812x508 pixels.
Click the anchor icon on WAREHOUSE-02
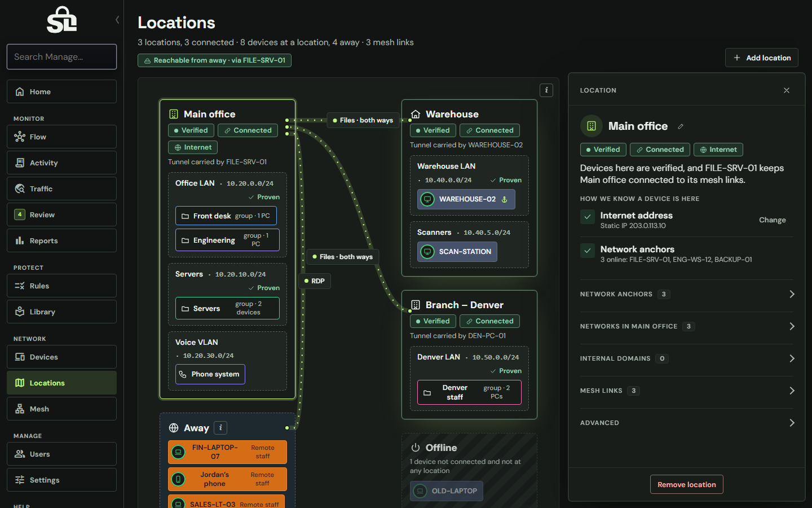[x=505, y=199]
